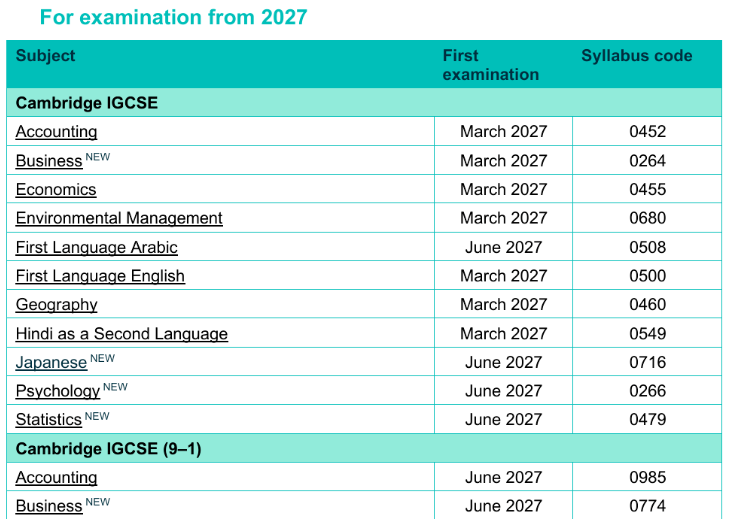The image size is (730, 529).
Task: Click the Syllabus code column header
Action: click(636, 56)
